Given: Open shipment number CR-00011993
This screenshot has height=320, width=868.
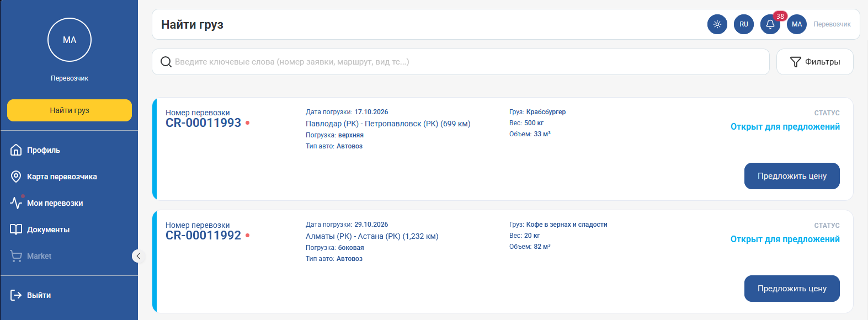Looking at the screenshot, I should tap(203, 123).
